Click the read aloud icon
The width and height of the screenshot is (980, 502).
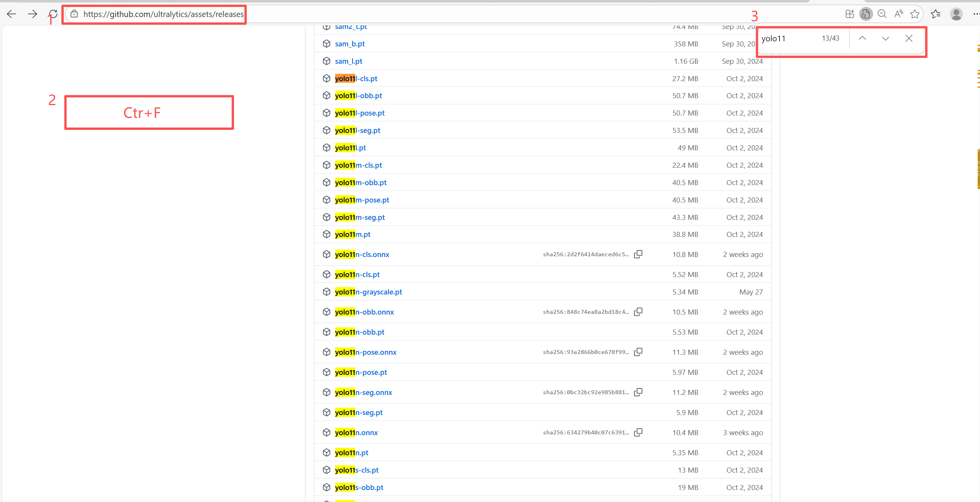tap(899, 14)
